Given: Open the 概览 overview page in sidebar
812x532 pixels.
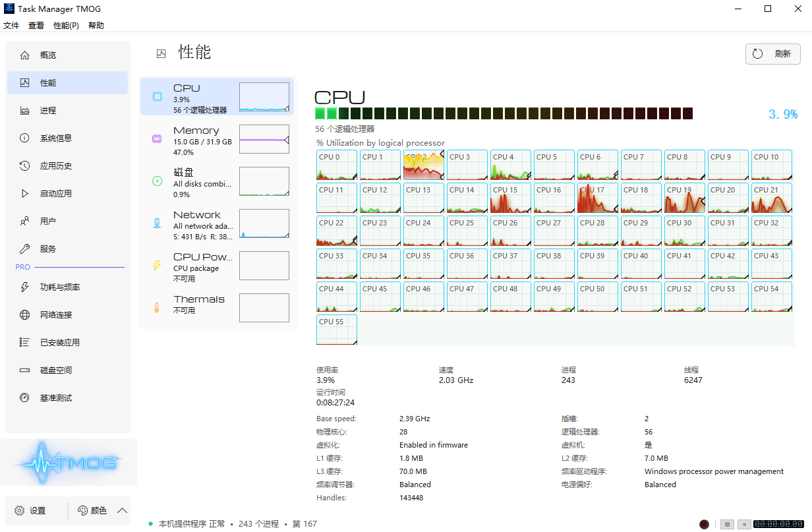Looking at the screenshot, I should click(x=67, y=55).
